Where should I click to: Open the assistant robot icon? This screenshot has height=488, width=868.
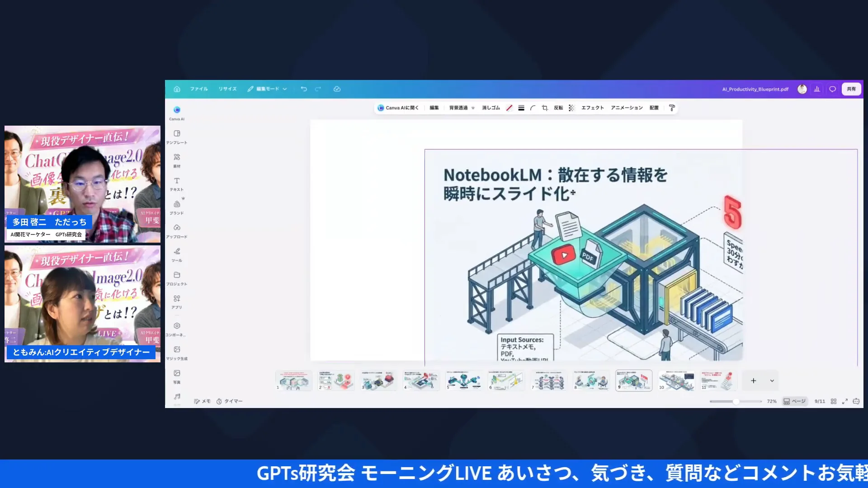pyautogui.click(x=856, y=401)
